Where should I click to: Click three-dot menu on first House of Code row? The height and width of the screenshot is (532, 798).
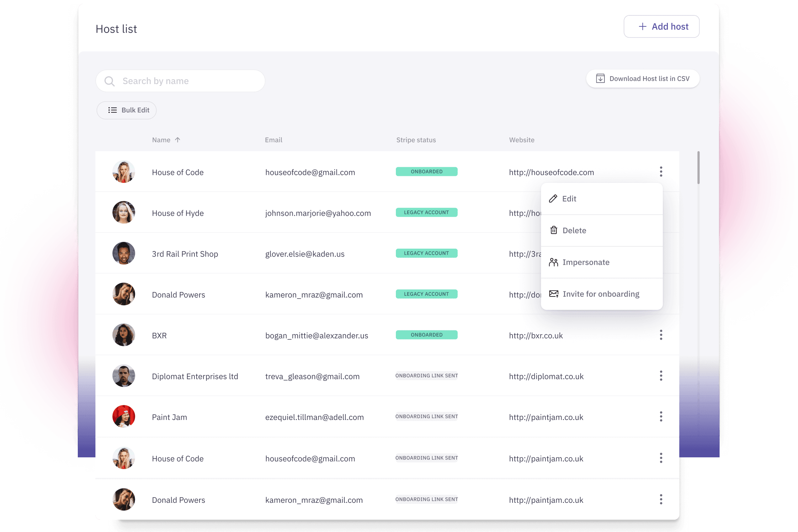pos(661,172)
